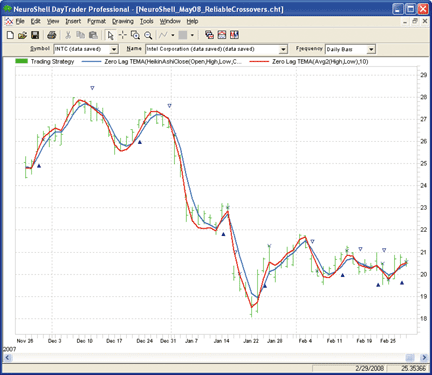Open the Insert menu

[73, 21]
